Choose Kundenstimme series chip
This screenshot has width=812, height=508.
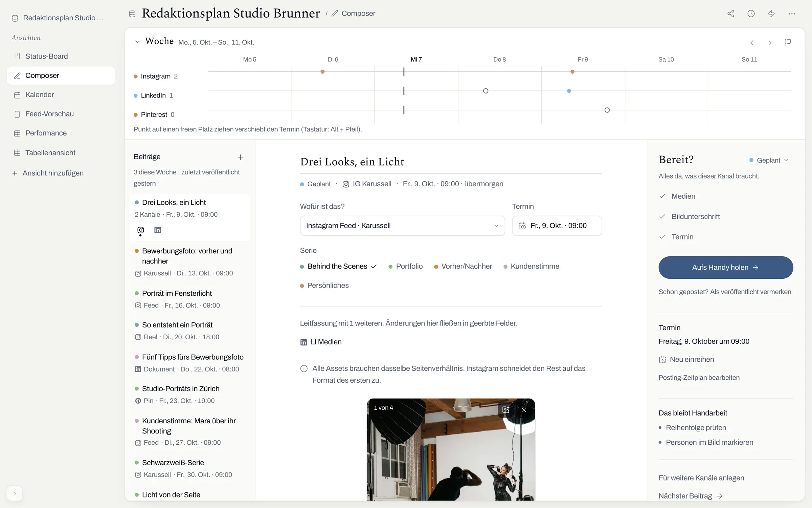[x=531, y=267]
